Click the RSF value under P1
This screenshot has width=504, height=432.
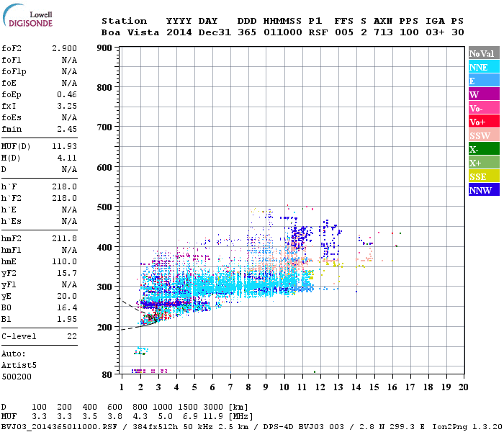(x=318, y=32)
